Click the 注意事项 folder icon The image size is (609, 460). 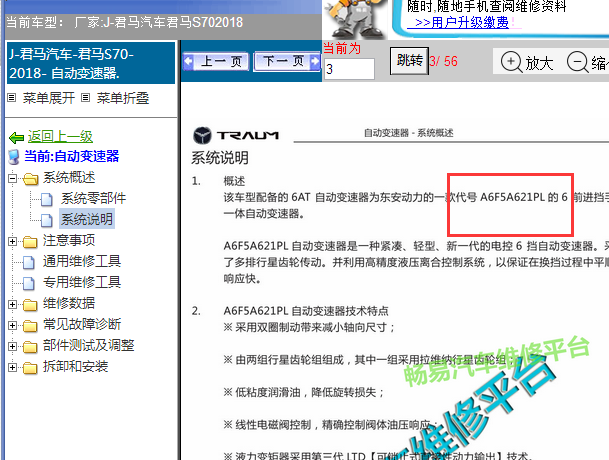(x=30, y=242)
